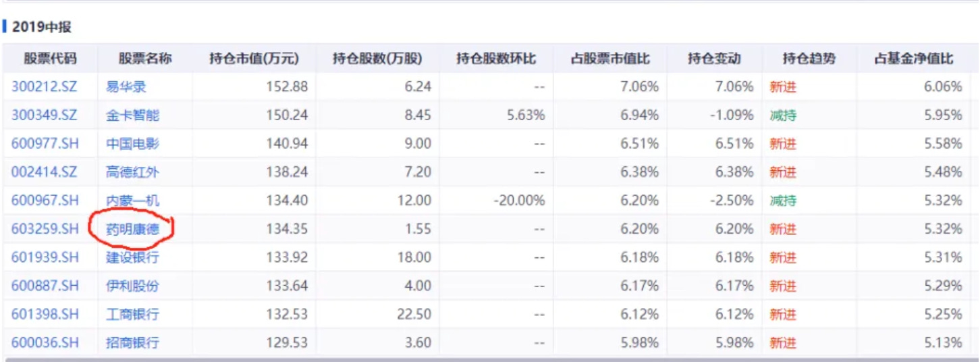The width and height of the screenshot is (980, 362).
Task: Click stock name 中国电影
Action: pos(133,143)
